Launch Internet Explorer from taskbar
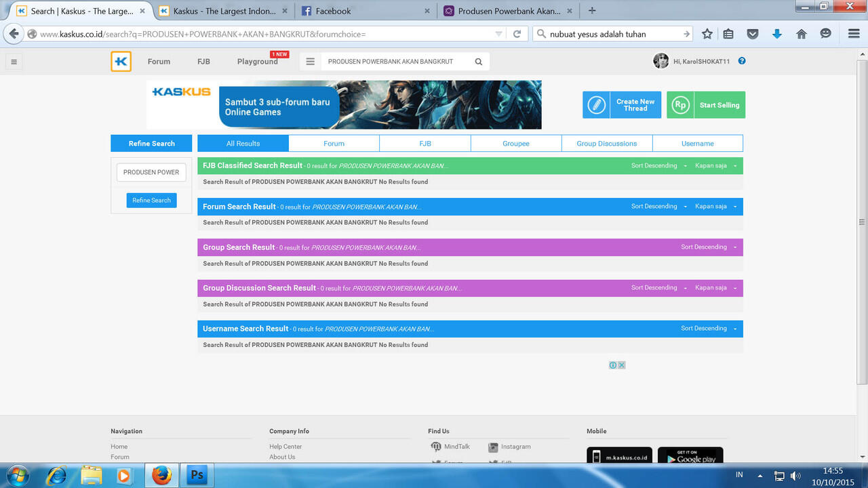The width and height of the screenshot is (868, 488). [x=56, y=475]
